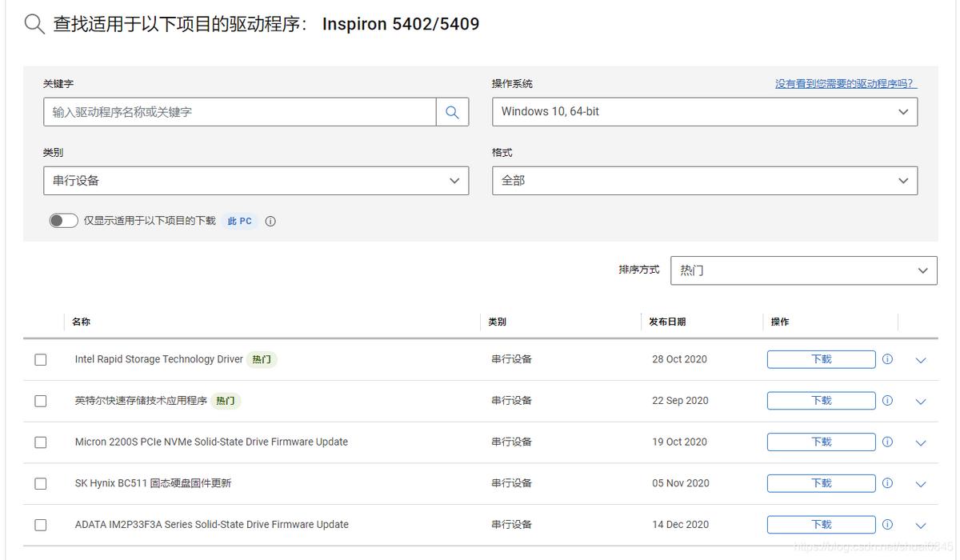
Task: Click info icon for 英特尔快速存储技术应用程序 row
Action: [x=887, y=400]
